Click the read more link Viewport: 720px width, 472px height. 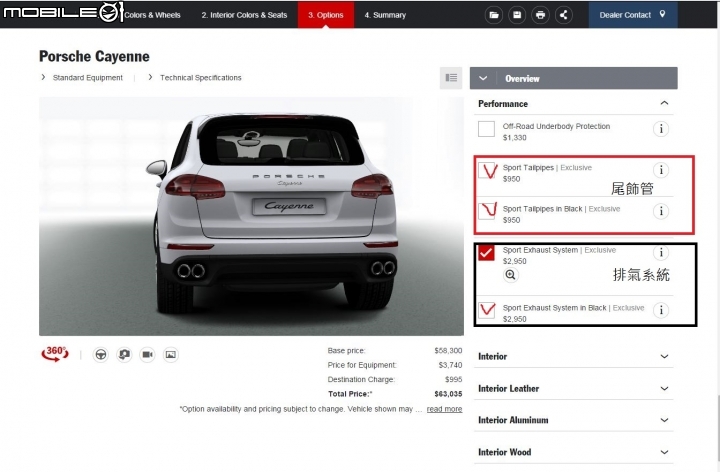444,409
